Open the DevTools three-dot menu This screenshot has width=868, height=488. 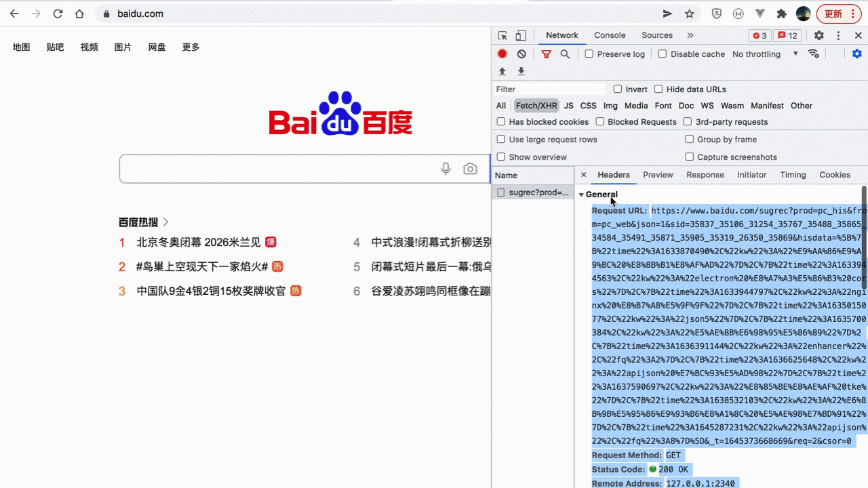tap(838, 35)
